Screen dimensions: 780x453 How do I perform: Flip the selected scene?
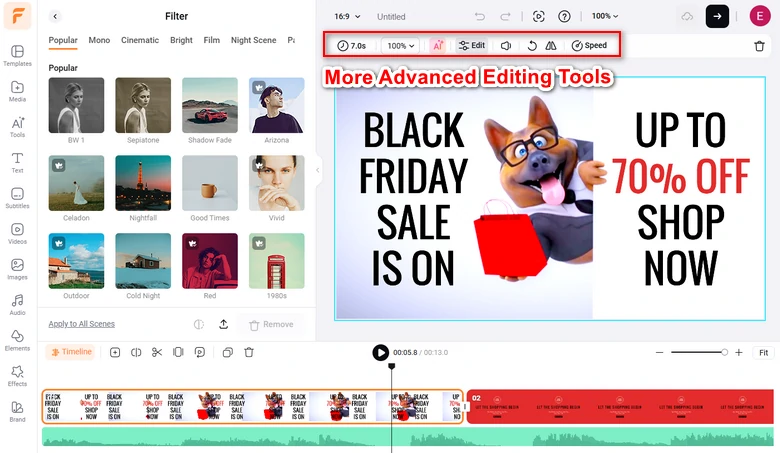(551, 45)
